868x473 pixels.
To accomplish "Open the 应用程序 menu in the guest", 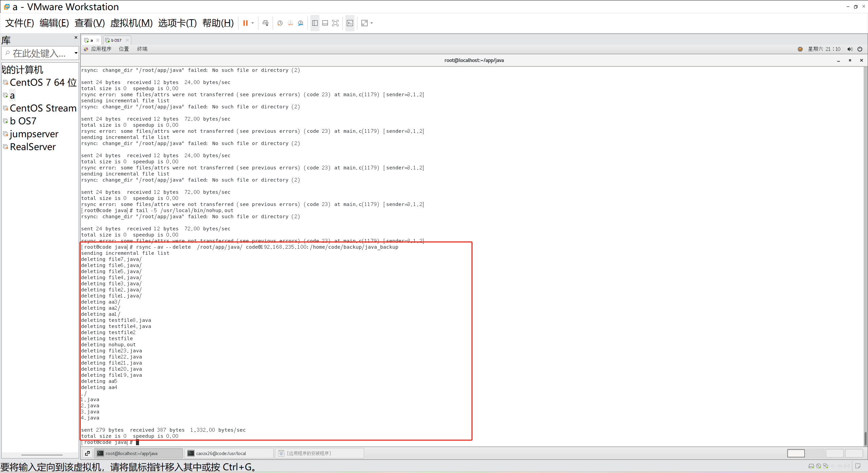I will coord(101,49).
